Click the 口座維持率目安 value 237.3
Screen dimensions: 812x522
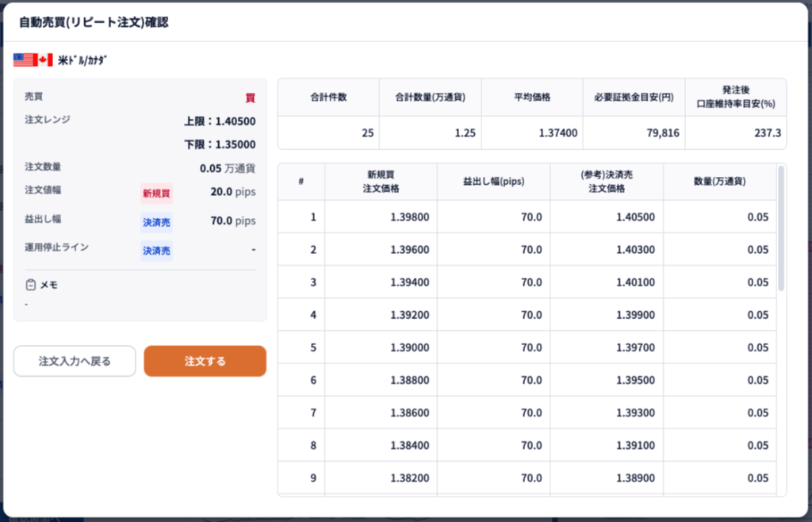767,133
